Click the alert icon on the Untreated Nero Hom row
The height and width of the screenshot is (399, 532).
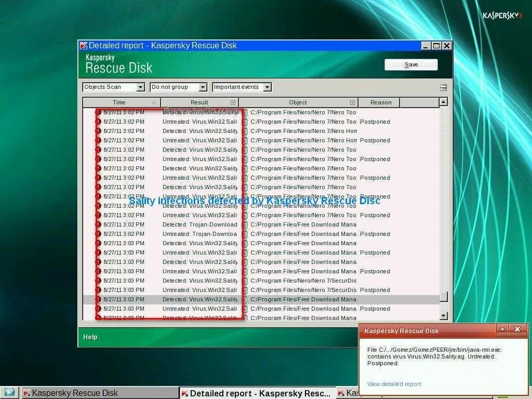98,140
